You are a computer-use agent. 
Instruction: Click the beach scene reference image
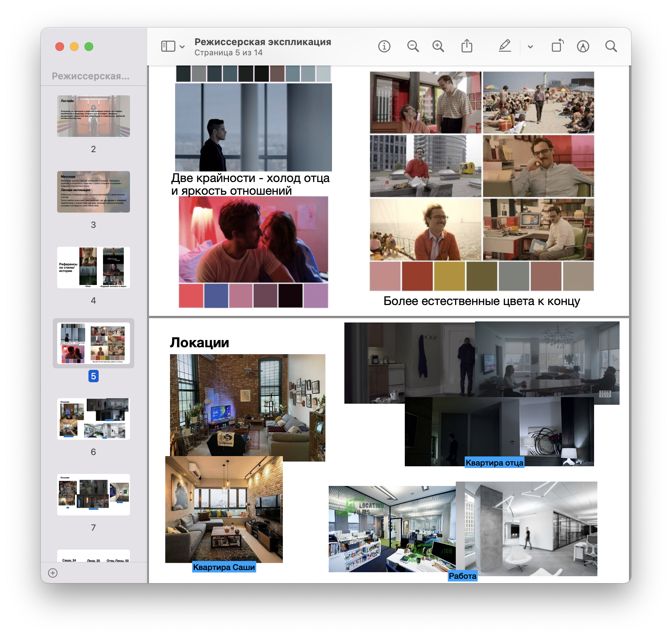pyautogui.click(x=538, y=102)
